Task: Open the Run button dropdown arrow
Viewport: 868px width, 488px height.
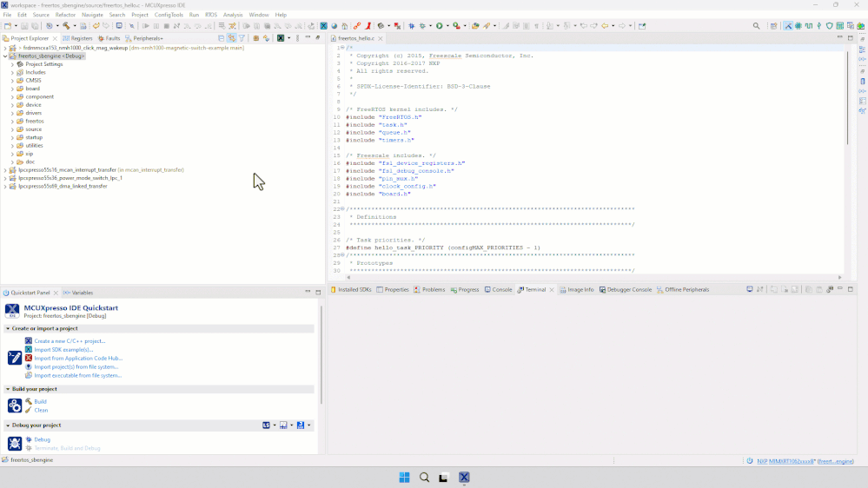Action: coord(447,26)
